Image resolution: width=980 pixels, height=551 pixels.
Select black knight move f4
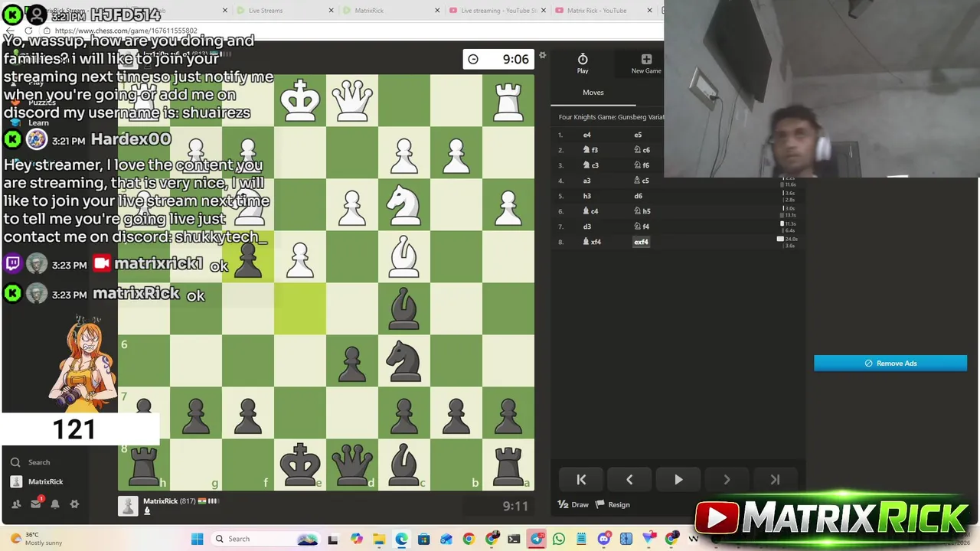click(x=642, y=227)
